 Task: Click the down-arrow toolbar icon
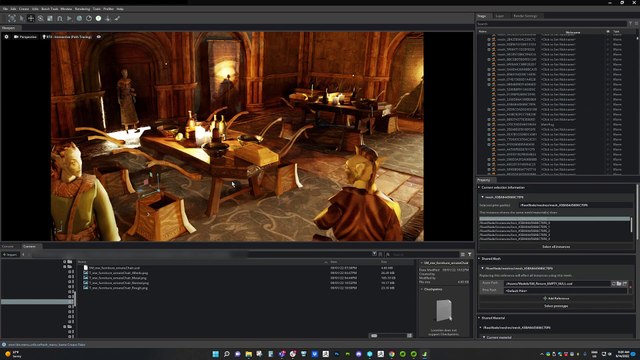(108, 18)
